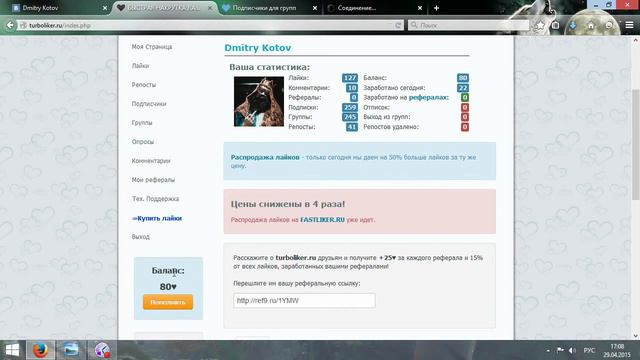
Task: Open Подписчики in the sidebar
Action: coord(149,104)
